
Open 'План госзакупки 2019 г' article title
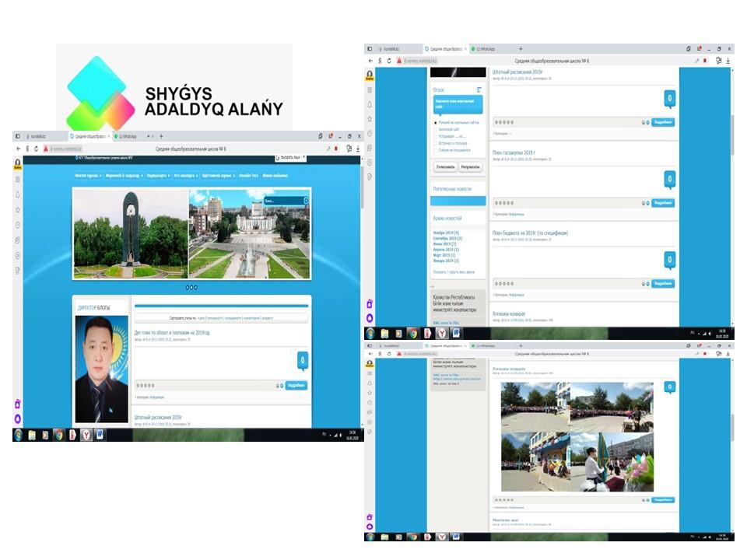[514, 153]
